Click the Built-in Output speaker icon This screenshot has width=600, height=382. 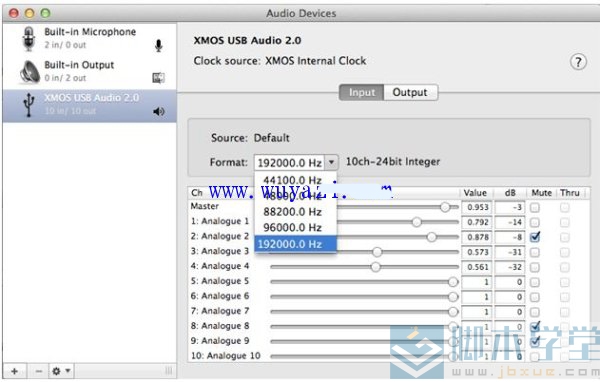tap(30, 72)
